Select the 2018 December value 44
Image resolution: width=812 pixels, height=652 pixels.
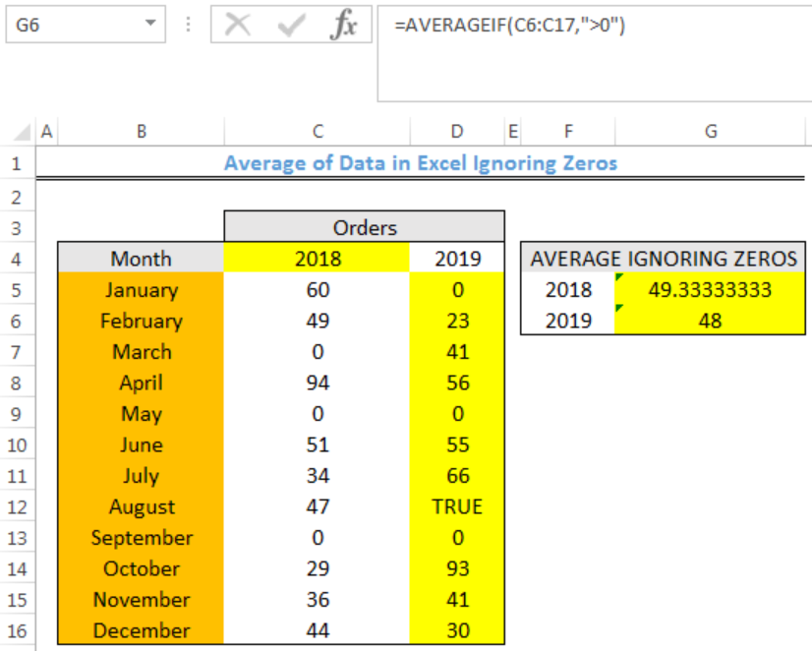coord(318,629)
